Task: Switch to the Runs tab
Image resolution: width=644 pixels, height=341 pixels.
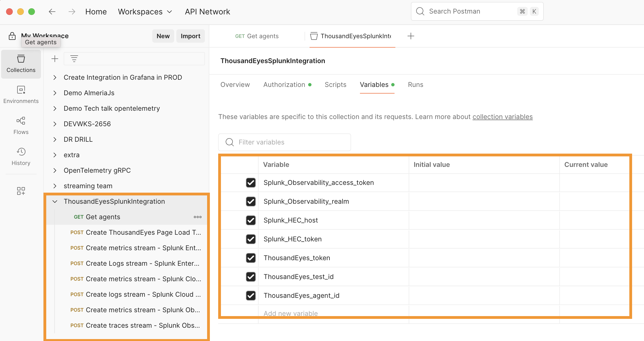Action: coord(416,85)
